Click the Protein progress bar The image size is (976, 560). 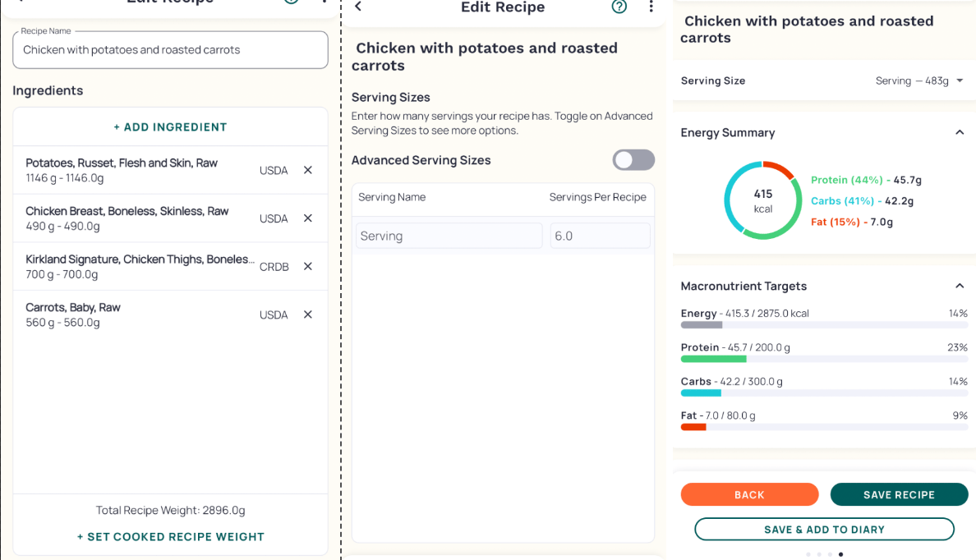(x=824, y=359)
